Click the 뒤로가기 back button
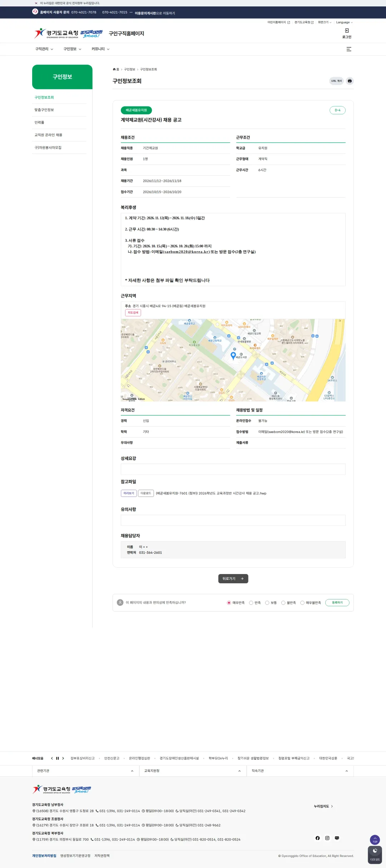The image size is (386, 868). [x=233, y=579]
